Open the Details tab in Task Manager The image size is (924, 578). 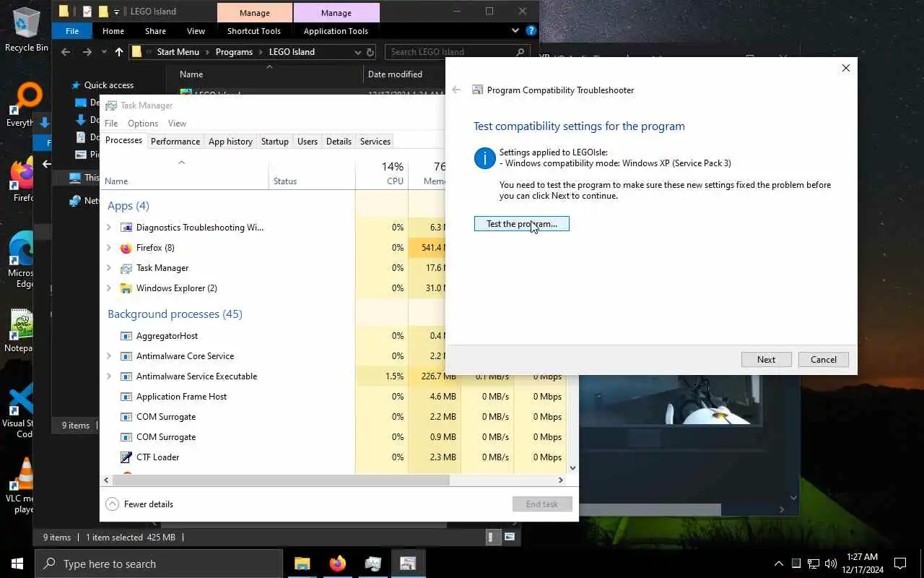tap(339, 142)
